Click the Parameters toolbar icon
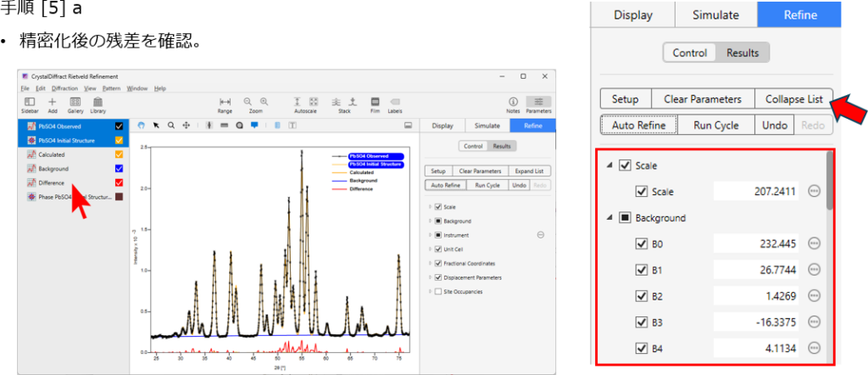 click(x=538, y=102)
